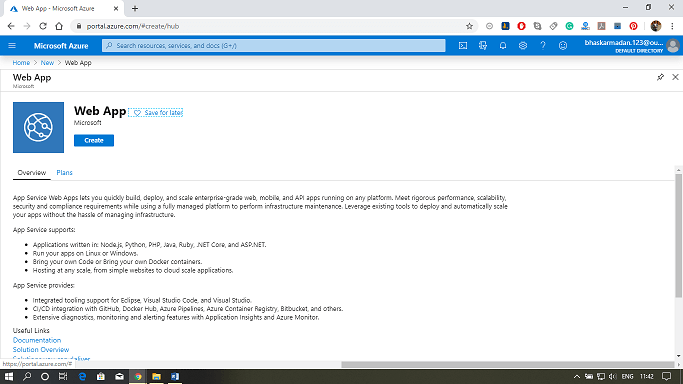Open a new browser tab
683x384 pixels.
(135, 8)
